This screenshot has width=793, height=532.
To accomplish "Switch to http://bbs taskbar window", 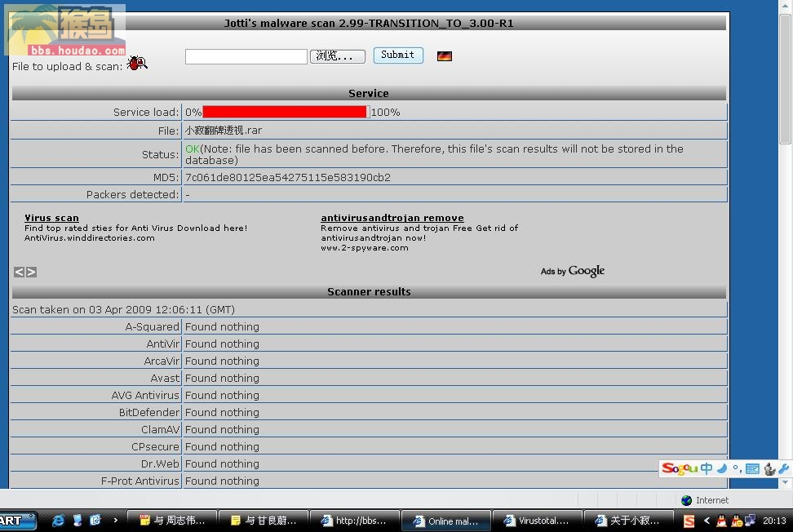I will (x=354, y=521).
